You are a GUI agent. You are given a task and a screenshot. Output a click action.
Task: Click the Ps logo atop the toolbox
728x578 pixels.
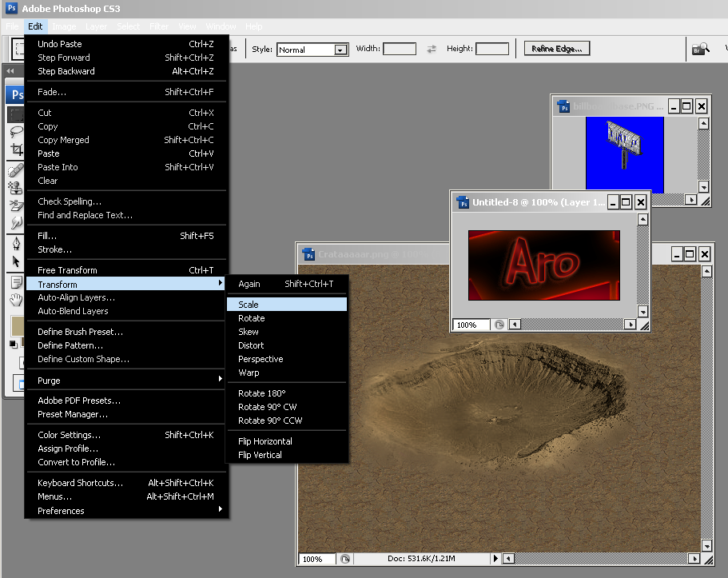tap(16, 95)
